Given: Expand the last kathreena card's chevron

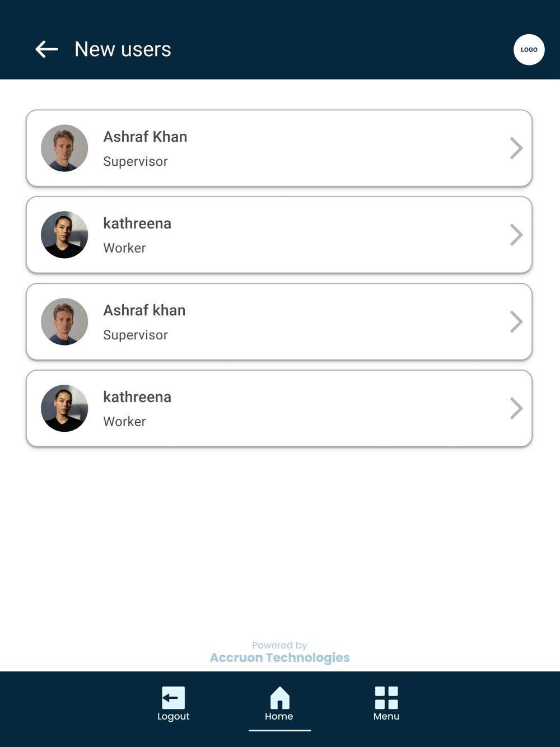Looking at the screenshot, I should coord(516,408).
